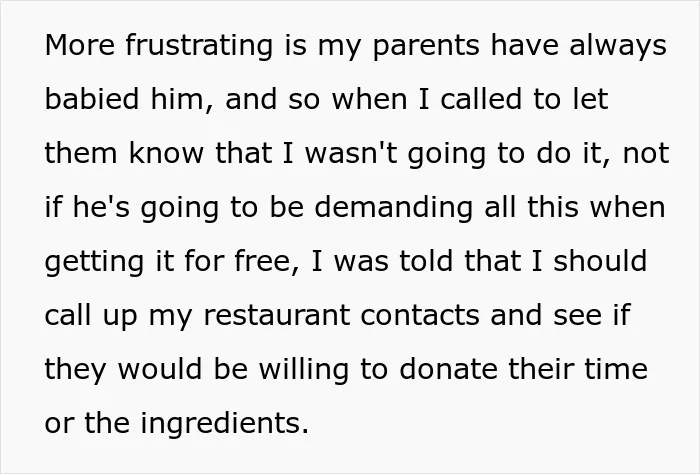The image size is (700, 474).
Task: Click the word "wasn't"
Action: pos(351,153)
